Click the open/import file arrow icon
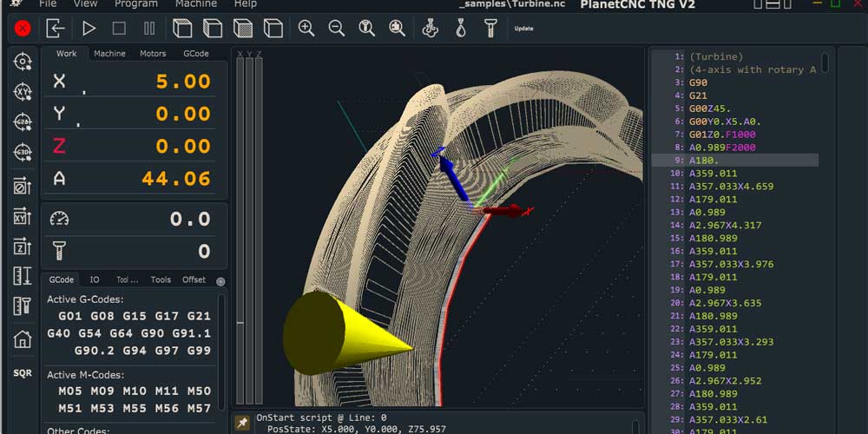The width and height of the screenshot is (868, 434). (x=56, y=29)
